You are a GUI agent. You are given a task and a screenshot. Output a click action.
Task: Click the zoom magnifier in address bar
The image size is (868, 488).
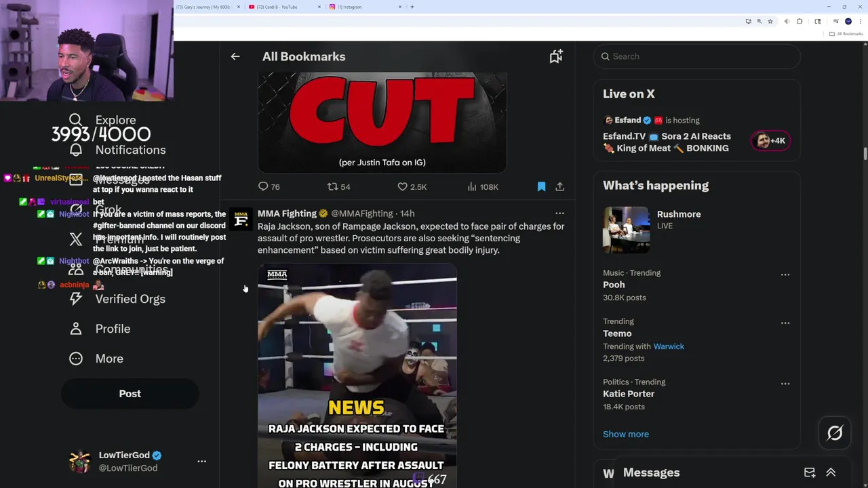coord(759,22)
